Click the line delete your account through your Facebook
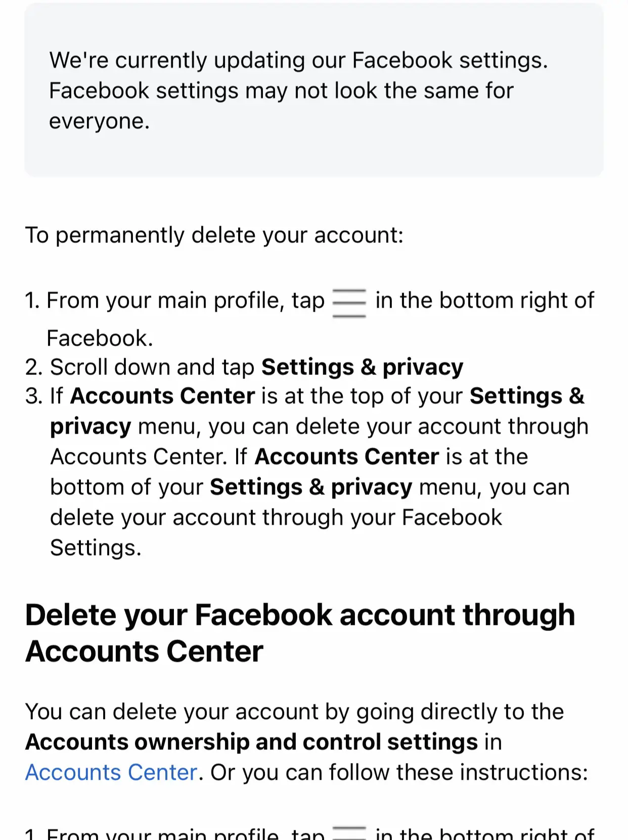This screenshot has height=840, width=628. tap(276, 518)
